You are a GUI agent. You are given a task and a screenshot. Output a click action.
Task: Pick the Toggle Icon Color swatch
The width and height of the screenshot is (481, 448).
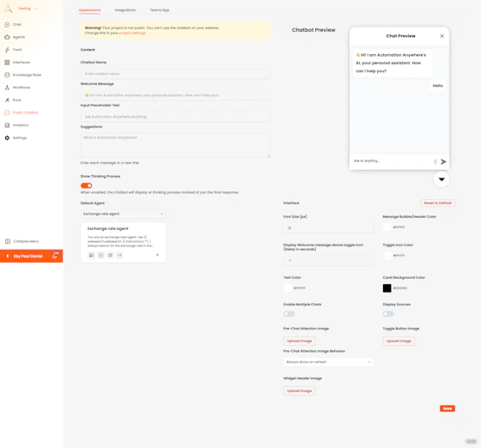pyautogui.click(x=387, y=255)
